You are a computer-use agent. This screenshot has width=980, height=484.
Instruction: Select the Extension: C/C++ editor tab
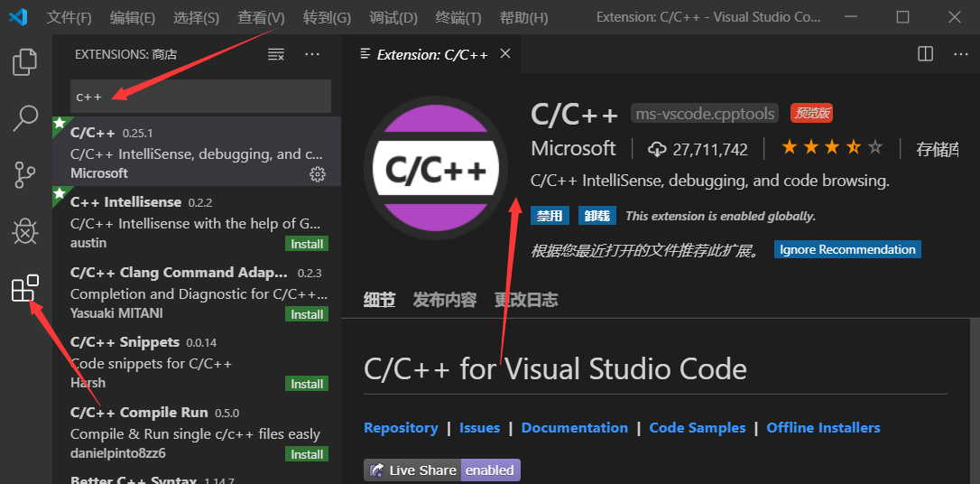coord(432,54)
